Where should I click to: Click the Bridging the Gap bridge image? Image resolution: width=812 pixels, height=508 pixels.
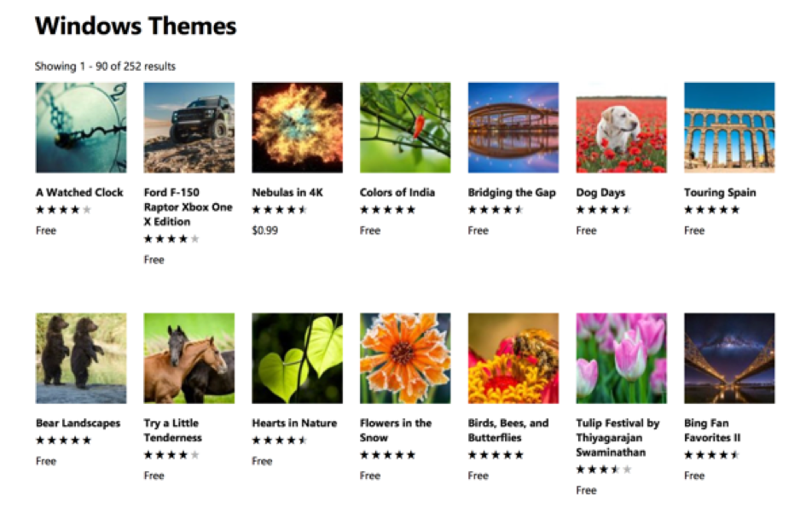pyautogui.click(x=513, y=128)
